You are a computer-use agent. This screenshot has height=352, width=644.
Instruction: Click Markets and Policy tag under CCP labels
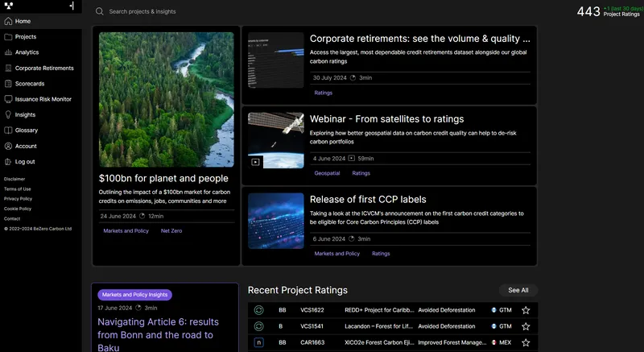pos(336,254)
